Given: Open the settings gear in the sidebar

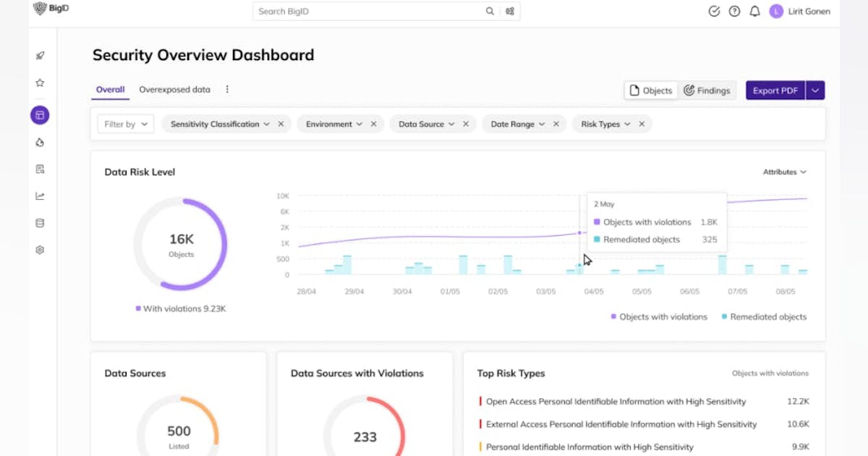Looking at the screenshot, I should 40,250.
